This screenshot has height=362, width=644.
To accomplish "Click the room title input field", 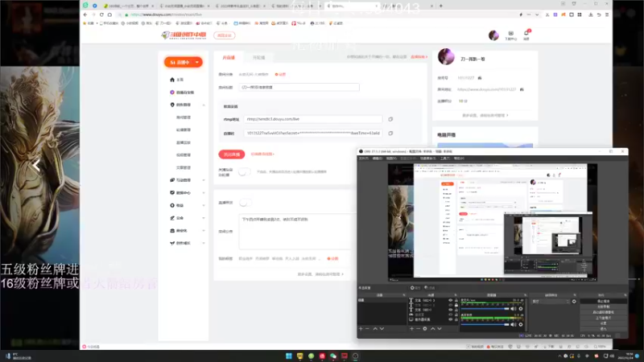I will (x=299, y=87).
